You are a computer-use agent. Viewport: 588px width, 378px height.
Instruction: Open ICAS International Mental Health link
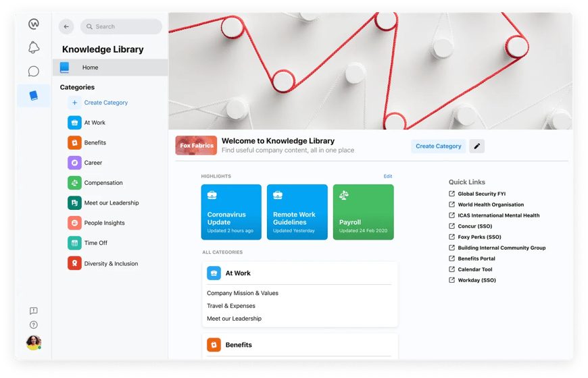click(x=498, y=215)
